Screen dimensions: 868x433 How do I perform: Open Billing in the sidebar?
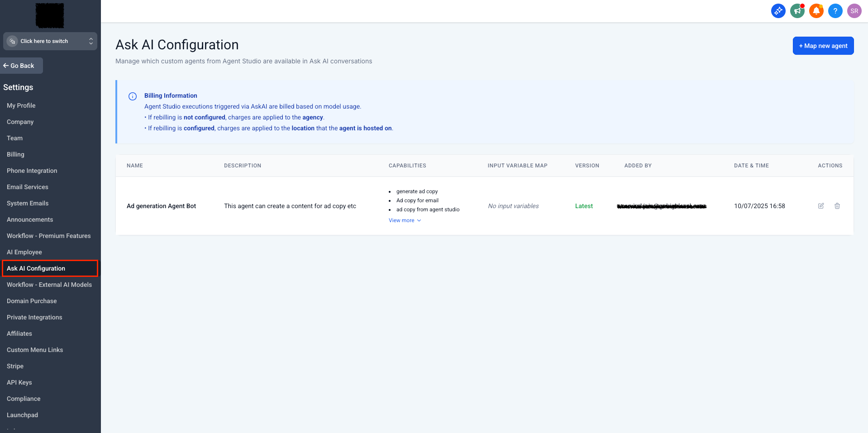click(x=15, y=154)
